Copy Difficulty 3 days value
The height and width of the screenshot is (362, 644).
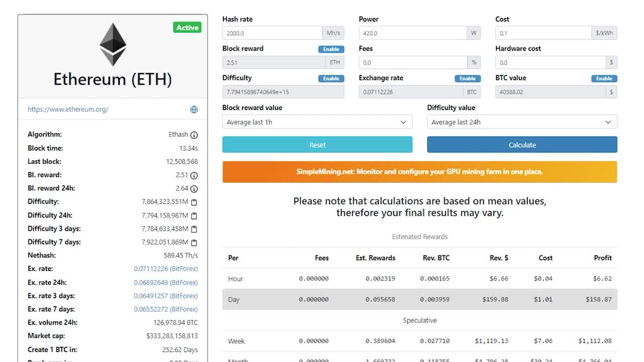pyautogui.click(x=194, y=229)
